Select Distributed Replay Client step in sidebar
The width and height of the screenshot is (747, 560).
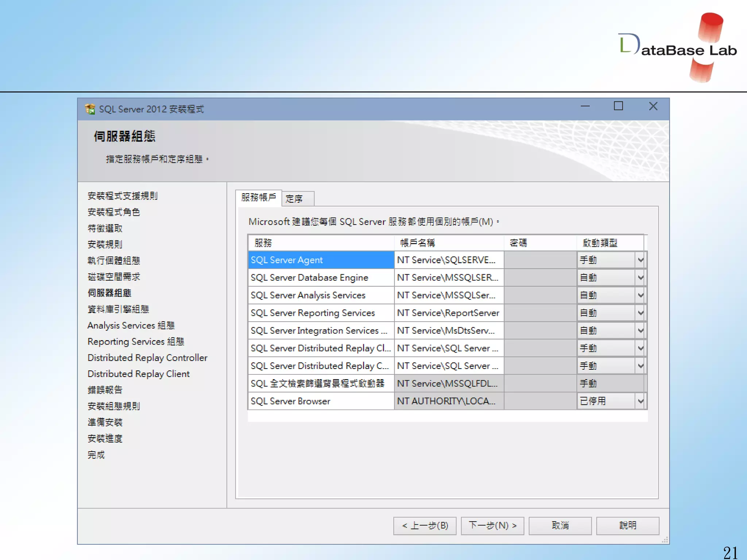pyautogui.click(x=139, y=374)
